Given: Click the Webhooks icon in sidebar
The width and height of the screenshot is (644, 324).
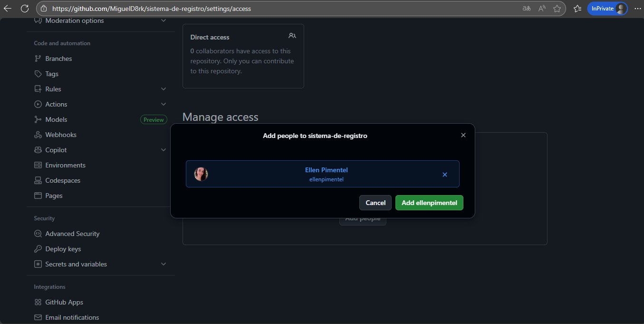Looking at the screenshot, I should tap(38, 135).
